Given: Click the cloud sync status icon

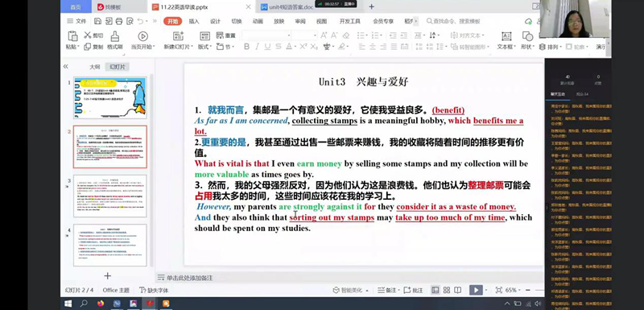Looking at the screenshot, I should tap(529, 22).
